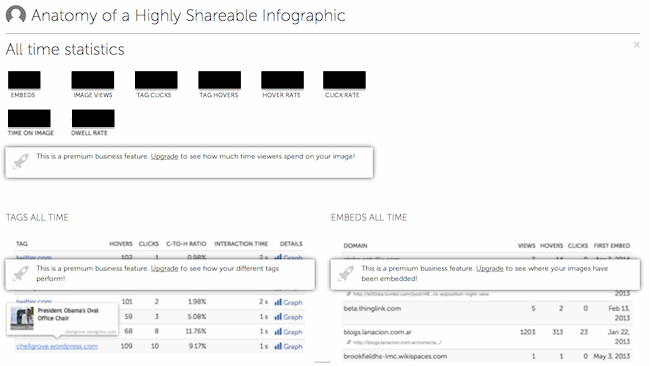Open the blogs.lanacion.com.ar/conecta URL link

tap(397, 342)
